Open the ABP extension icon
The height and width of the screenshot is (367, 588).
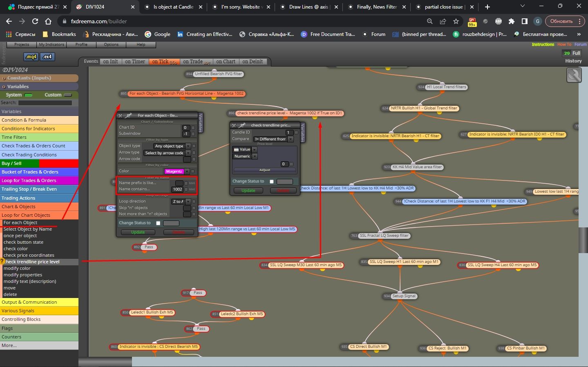pyautogui.click(x=499, y=21)
